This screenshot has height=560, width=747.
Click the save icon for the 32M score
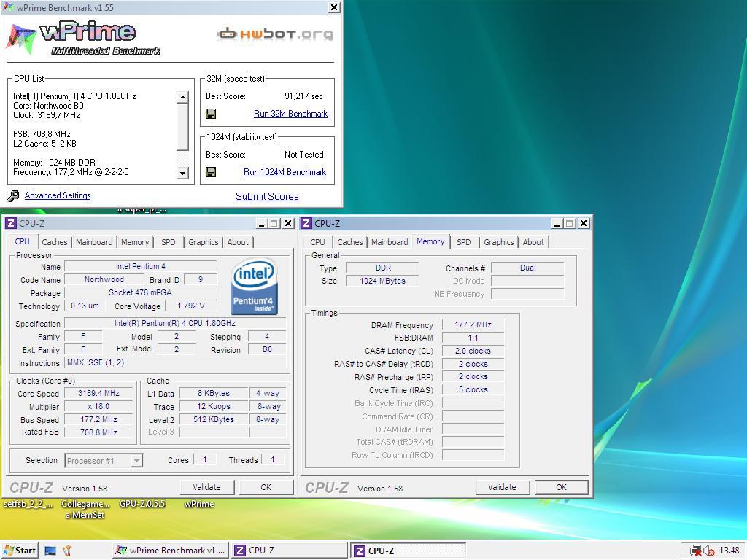click(x=211, y=114)
